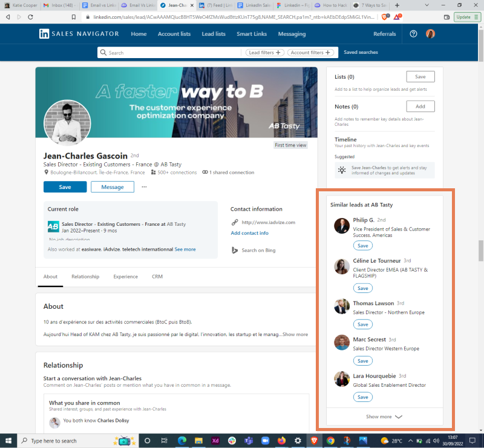Viewport: 484px width, 448px height.
Task: Click Jean-Charles profile photo
Action: (67, 123)
